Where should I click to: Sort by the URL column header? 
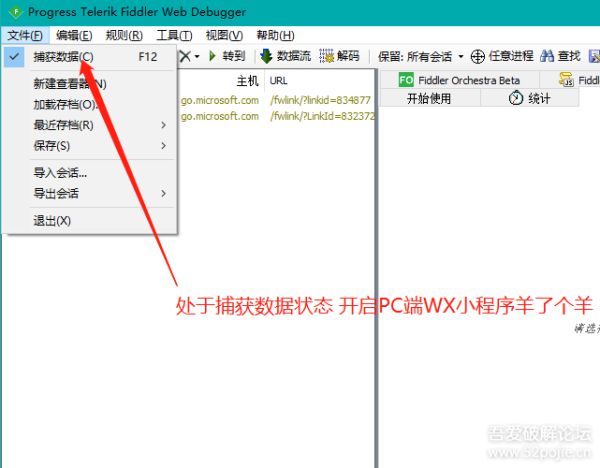[279, 81]
